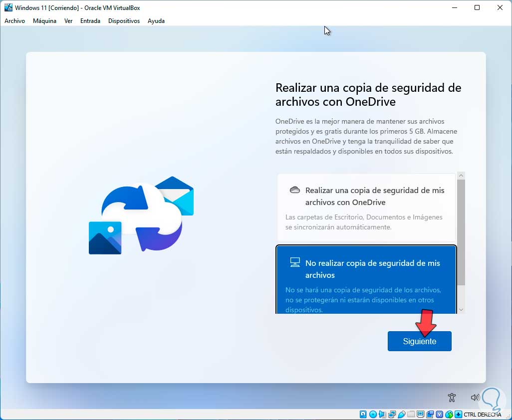Click the options list scroll up arrow
The image size is (512, 420).
461,176
